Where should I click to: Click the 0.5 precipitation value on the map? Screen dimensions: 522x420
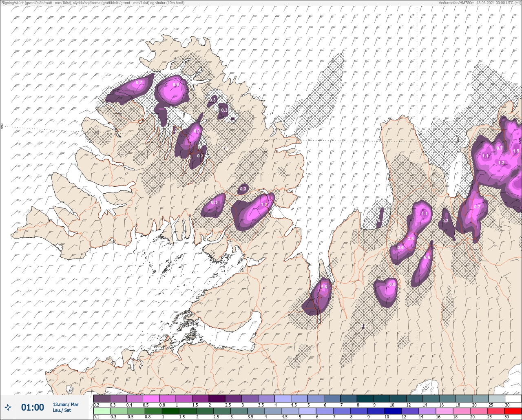(215, 203)
